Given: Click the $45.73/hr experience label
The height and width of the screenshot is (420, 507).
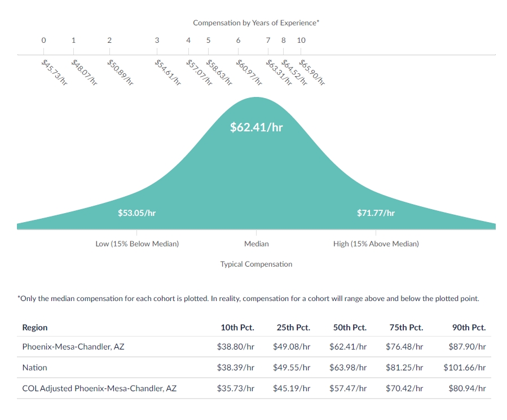Looking at the screenshot, I should tap(54, 72).
